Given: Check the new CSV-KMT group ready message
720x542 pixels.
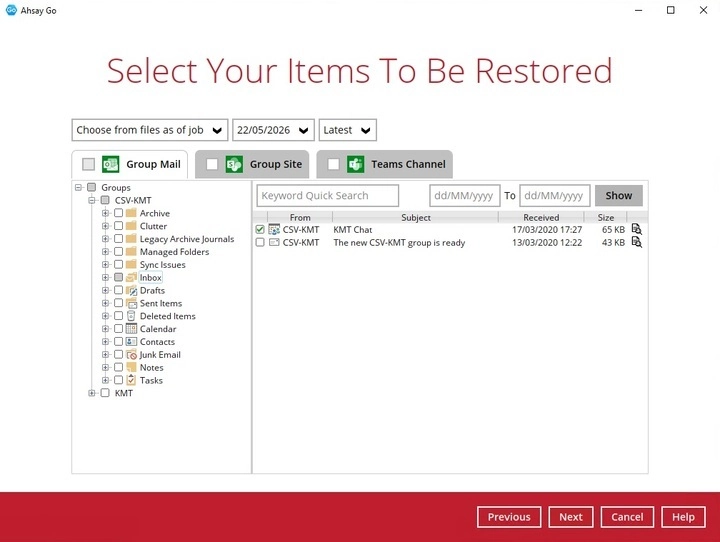Looking at the screenshot, I should pyautogui.click(x=260, y=242).
